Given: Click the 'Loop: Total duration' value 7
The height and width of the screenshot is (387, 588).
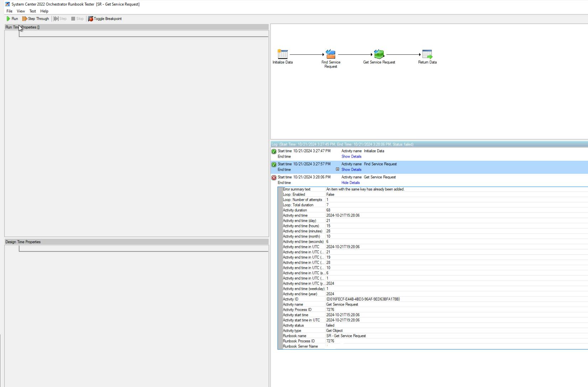Looking at the screenshot, I should pos(327,205).
